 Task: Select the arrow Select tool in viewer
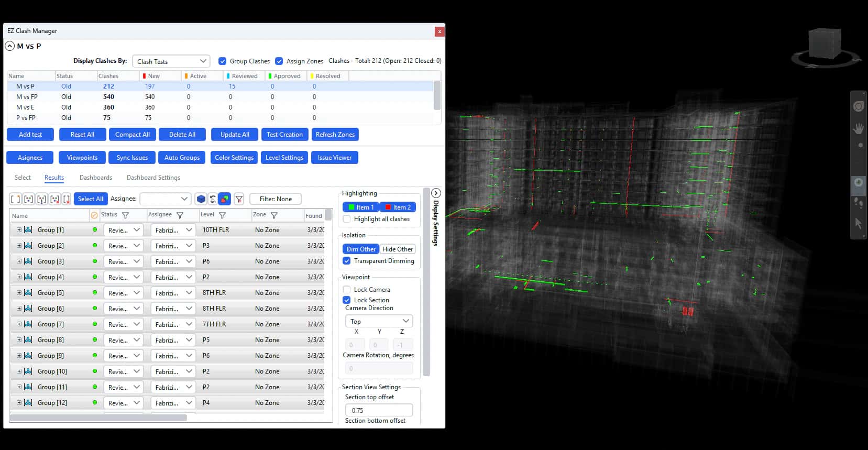[x=858, y=224]
